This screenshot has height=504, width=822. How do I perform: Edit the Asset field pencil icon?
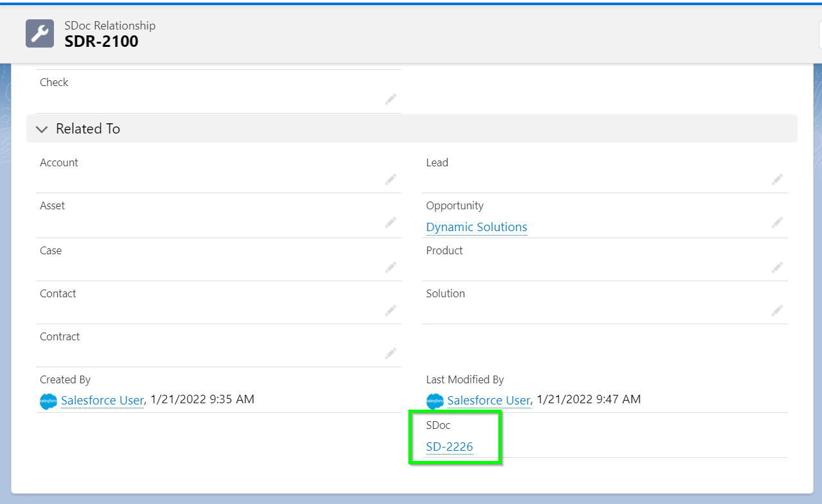[x=390, y=222]
